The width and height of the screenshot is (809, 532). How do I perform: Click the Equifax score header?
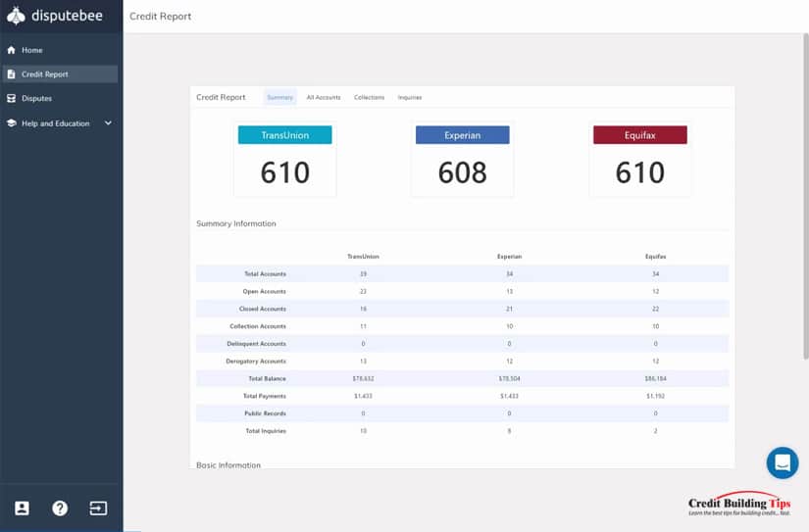click(x=639, y=135)
